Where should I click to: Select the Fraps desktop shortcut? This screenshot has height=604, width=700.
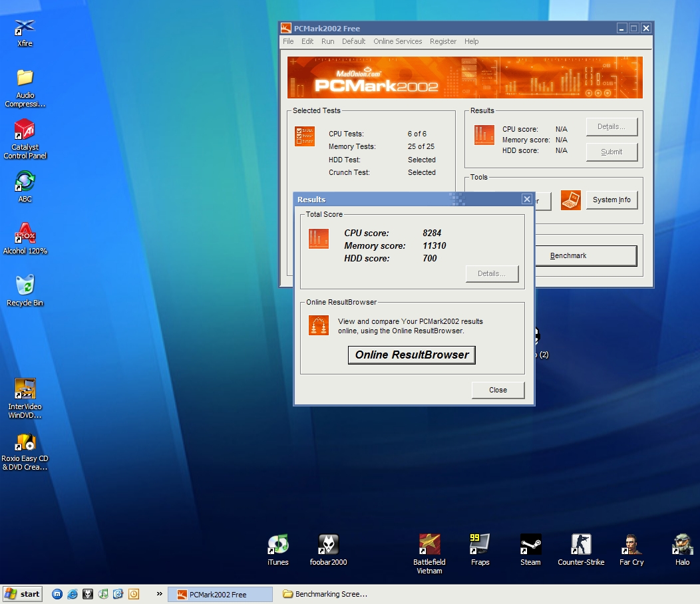click(x=480, y=549)
